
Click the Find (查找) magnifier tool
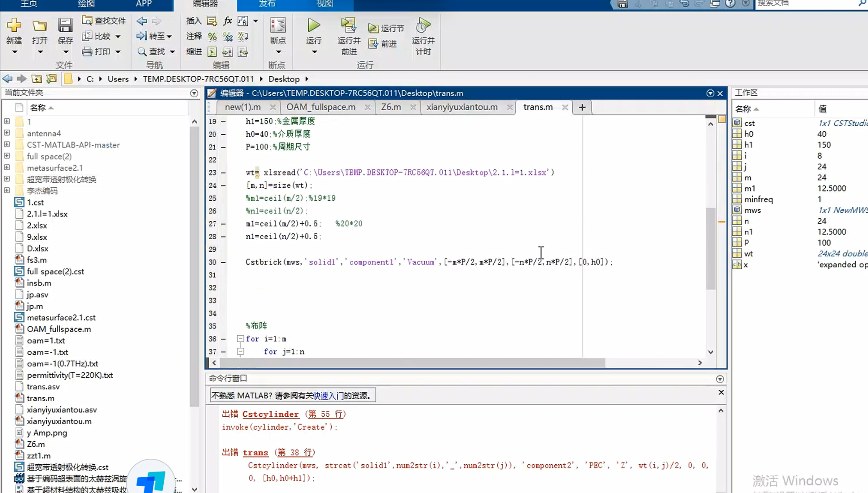tap(156, 51)
